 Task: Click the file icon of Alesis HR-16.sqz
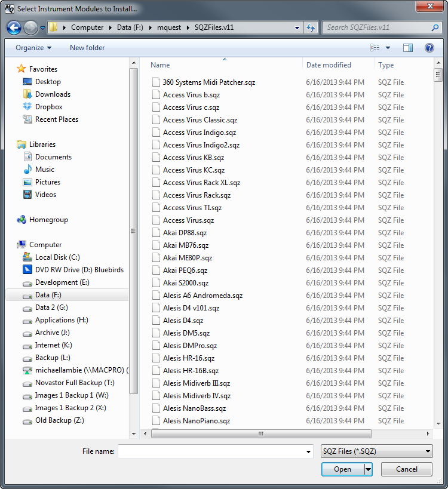156,358
